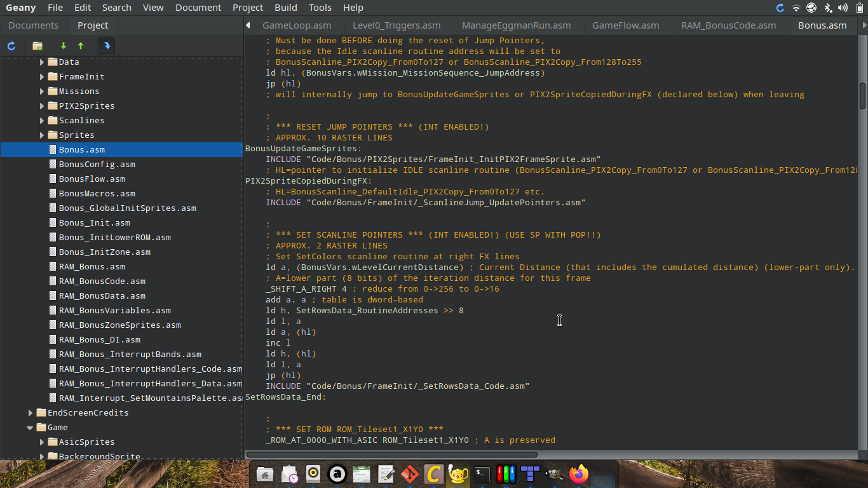Click the circular network globe tray icon
Image resolution: width=868 pixels, height=488 pixels.
tap(811, 8)
